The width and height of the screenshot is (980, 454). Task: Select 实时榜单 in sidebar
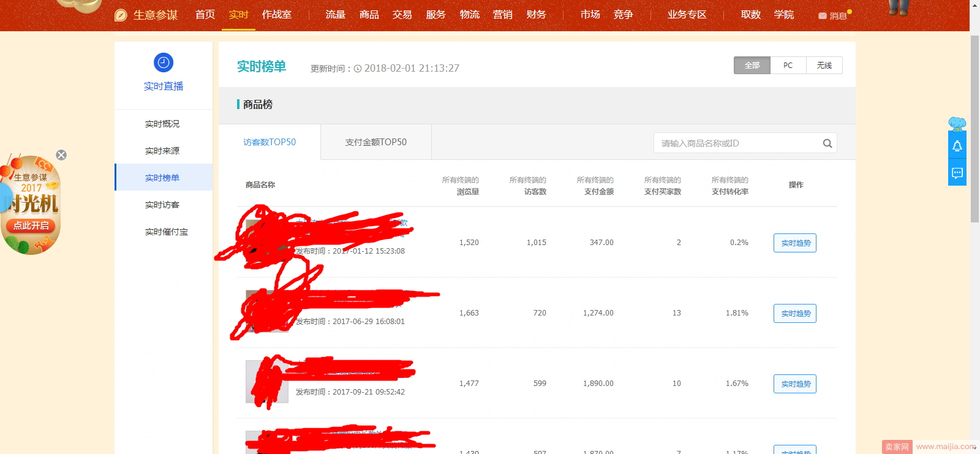click(162, 178)
